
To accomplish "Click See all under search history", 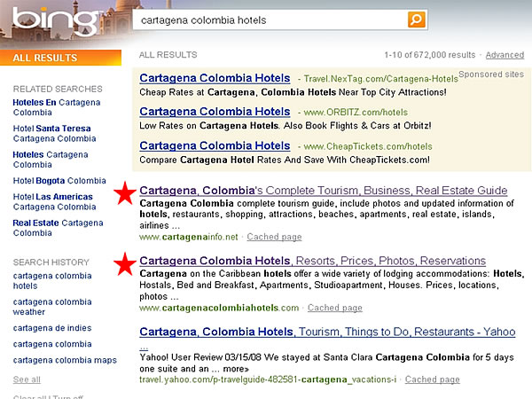I will pyautogui.click(x=27, y=379).
